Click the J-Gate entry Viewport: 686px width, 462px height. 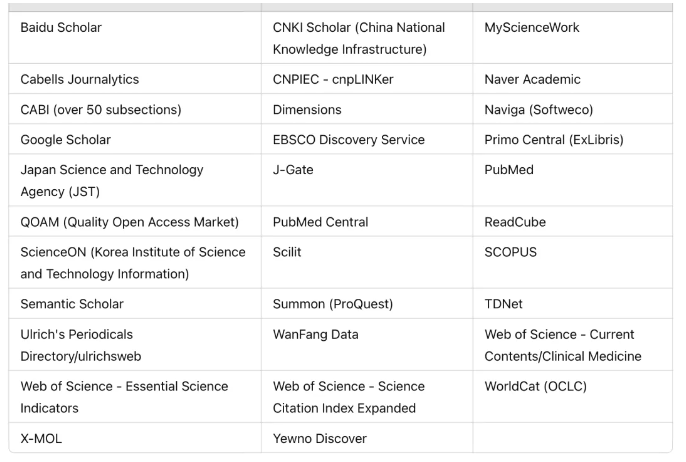293,170
